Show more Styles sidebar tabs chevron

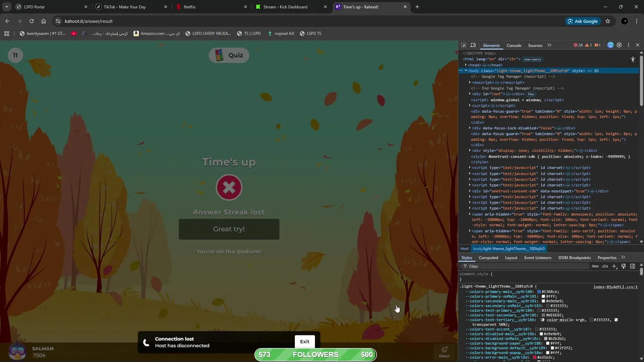(623, 257)
